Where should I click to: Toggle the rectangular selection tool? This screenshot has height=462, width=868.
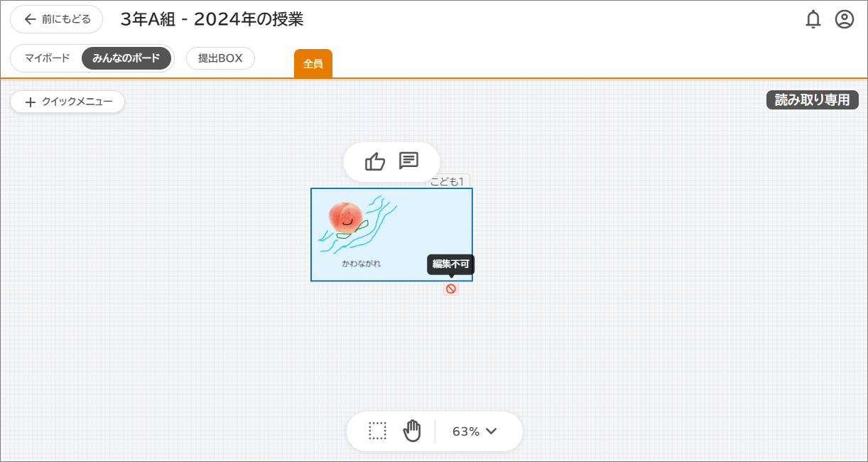(378, 430)
